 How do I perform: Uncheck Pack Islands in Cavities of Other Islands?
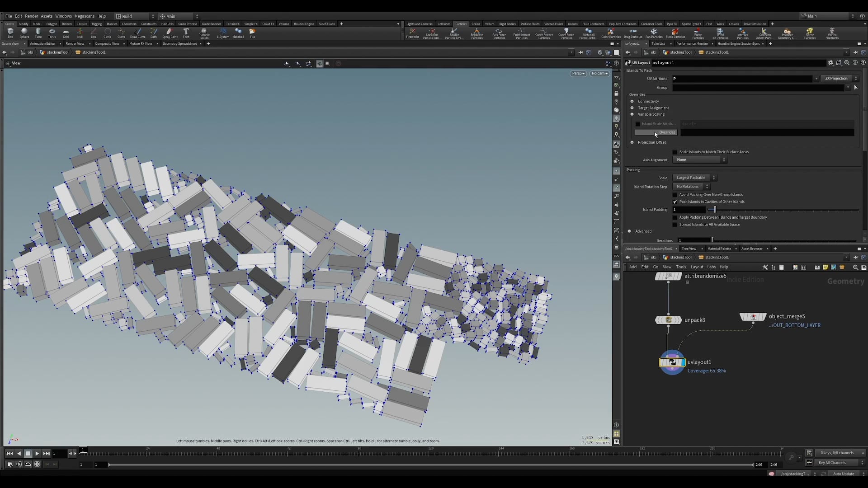point(675,202)
